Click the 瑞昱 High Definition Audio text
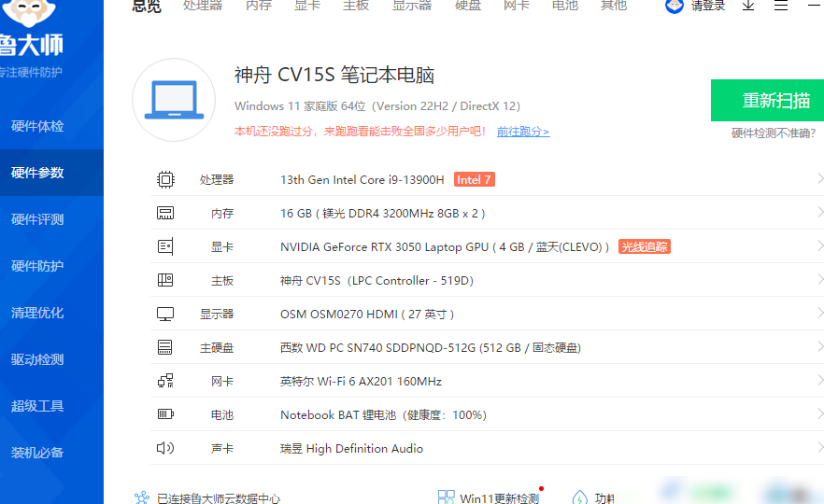The height and width of the screenshot is (504, 824). coord(351,448)
